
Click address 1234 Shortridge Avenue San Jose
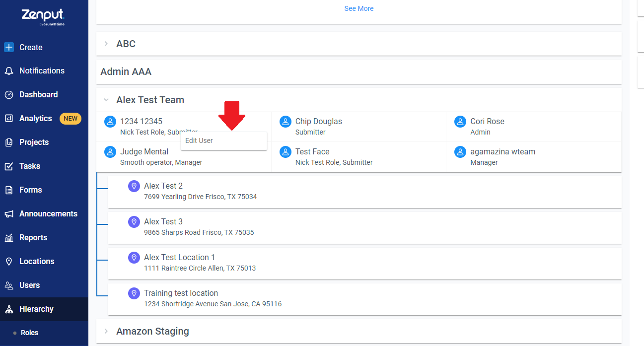(x=213, y=304)
